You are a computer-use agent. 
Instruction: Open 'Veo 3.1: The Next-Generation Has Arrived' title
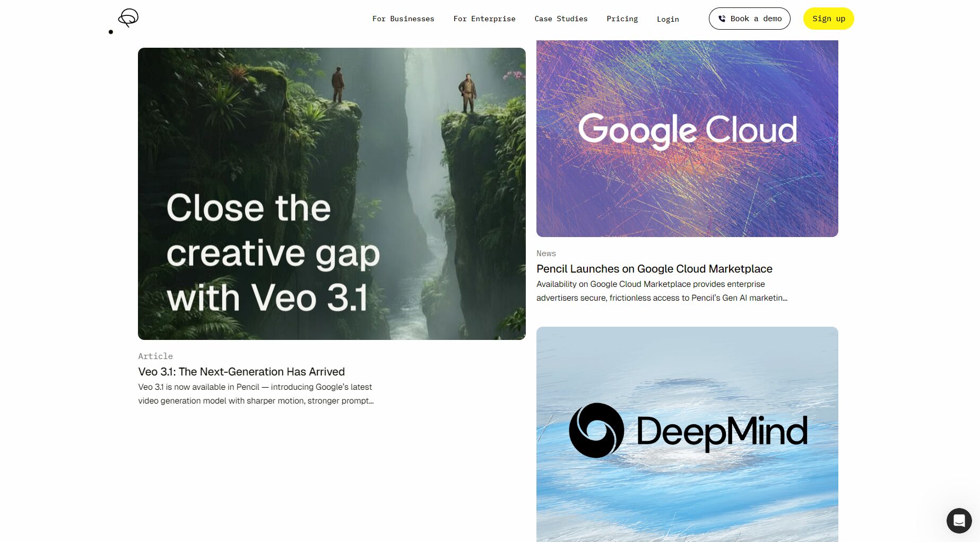pos(241,372)
